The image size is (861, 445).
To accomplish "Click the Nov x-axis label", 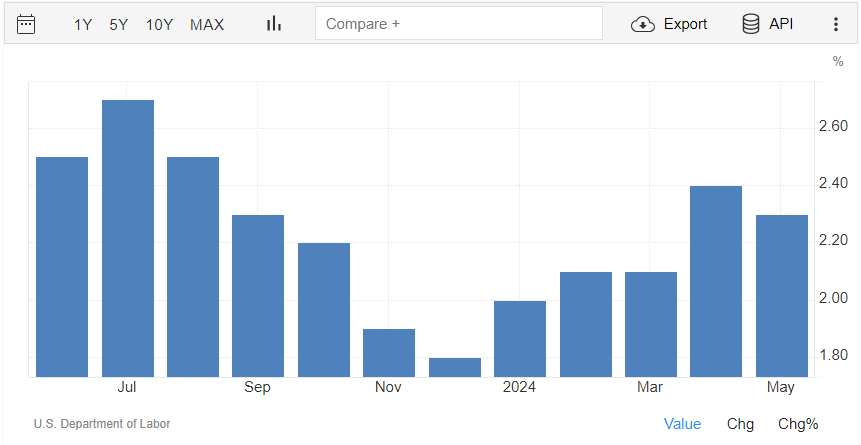I will point(388,387).
